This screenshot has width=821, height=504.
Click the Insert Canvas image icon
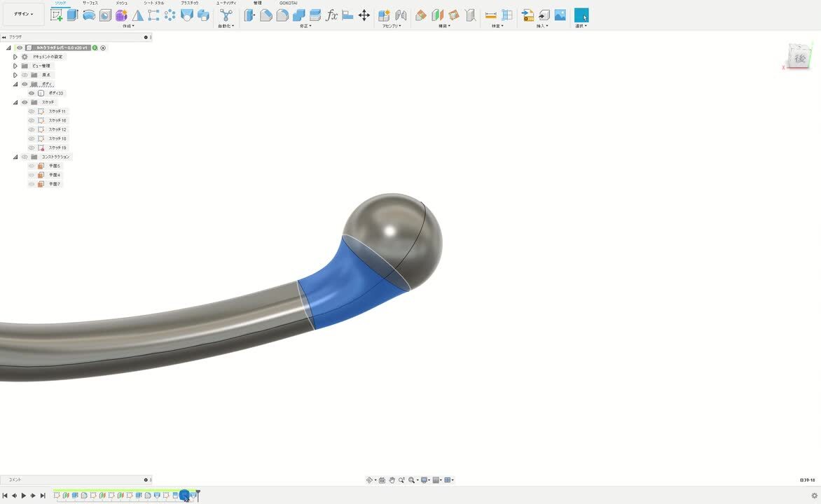point(560,15)
